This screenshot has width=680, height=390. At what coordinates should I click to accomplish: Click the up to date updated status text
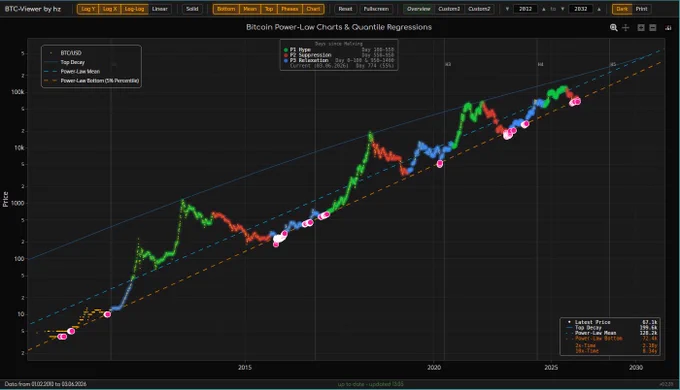371,384
